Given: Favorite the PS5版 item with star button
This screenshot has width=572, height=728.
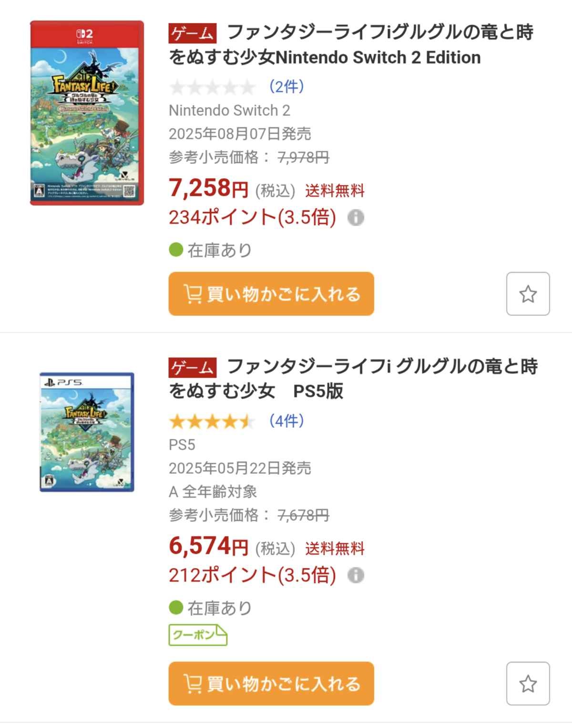Looking at the screenshot, I should pyautogui.click(x=528, y=684).
